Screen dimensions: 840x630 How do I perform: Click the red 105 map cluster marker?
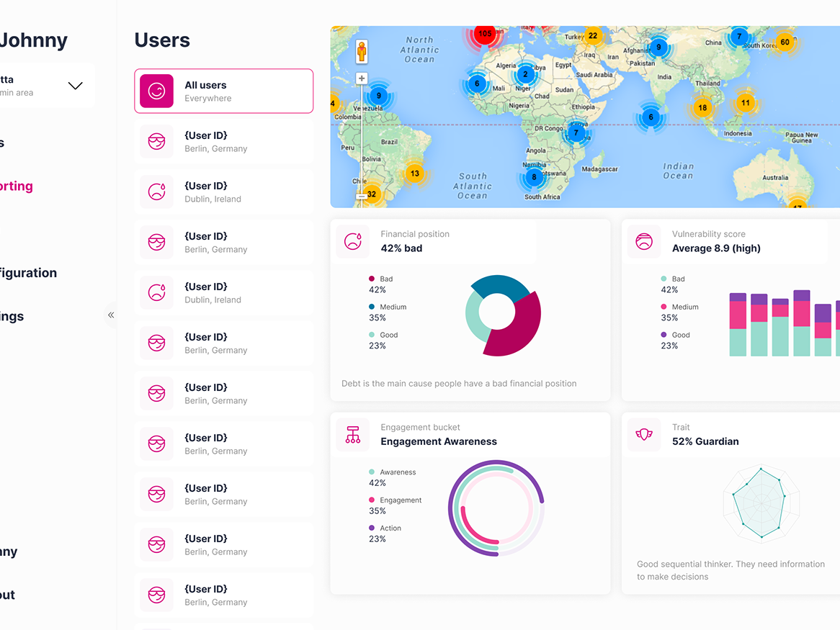click(485, 34)
